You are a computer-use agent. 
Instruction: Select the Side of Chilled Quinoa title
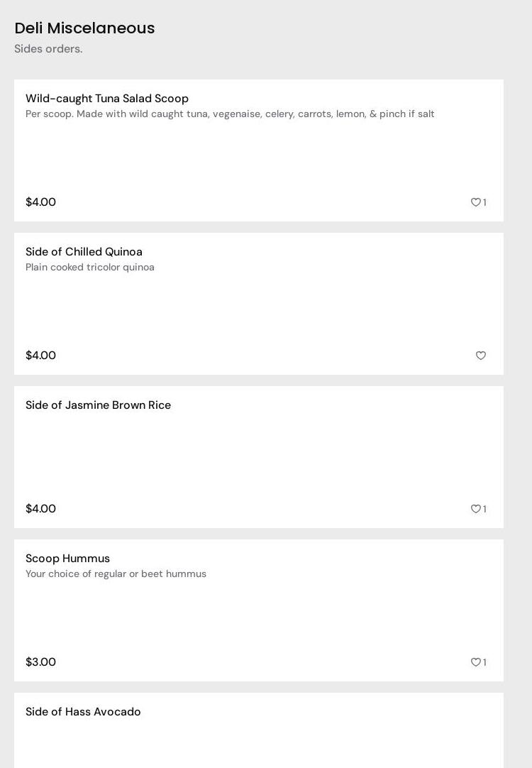84,252
